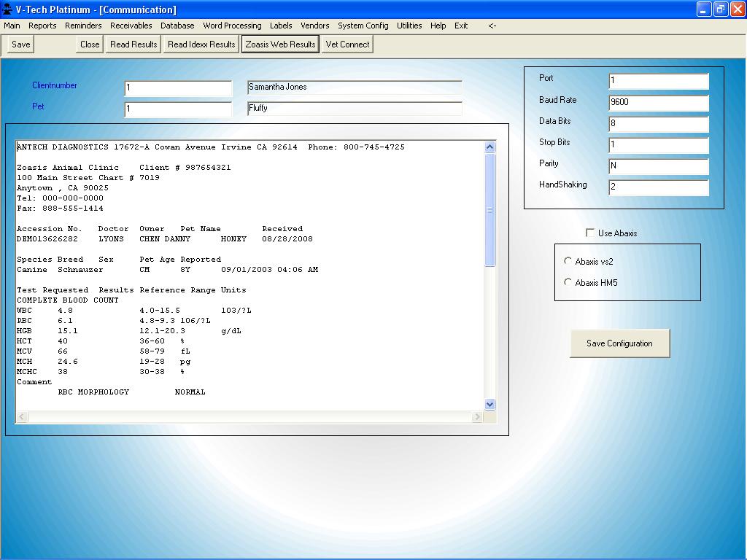Click the Save Configuration button
Screen dimensions: 747x560
click(x=620, y=343)
